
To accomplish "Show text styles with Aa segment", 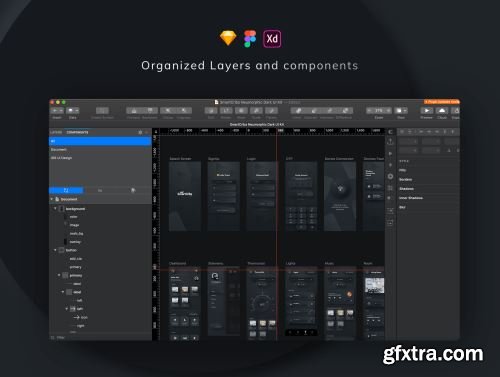I will [x=100, y=190].
